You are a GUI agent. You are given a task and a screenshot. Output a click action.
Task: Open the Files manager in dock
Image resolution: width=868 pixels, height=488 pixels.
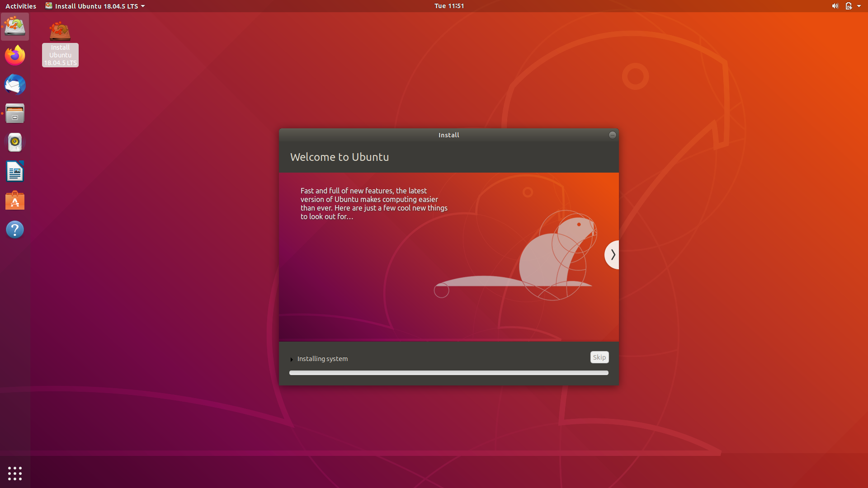click(15, 113)
